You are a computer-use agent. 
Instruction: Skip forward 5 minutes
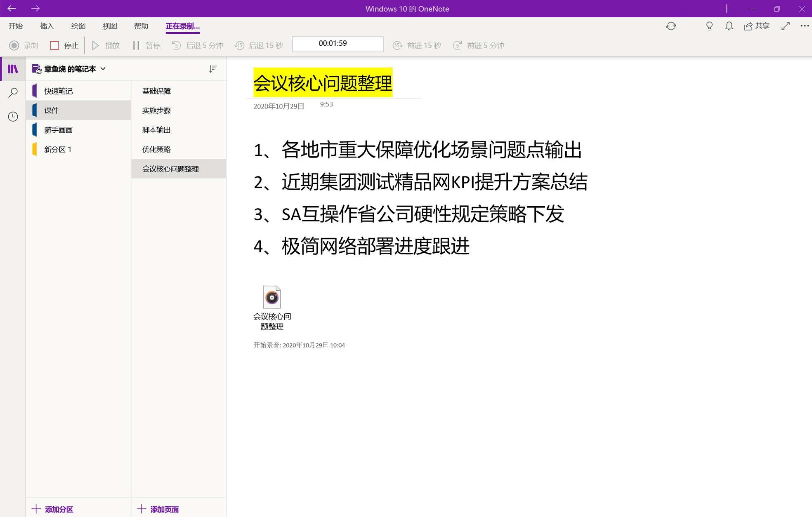pyautogui.click(x=479, y=45)
